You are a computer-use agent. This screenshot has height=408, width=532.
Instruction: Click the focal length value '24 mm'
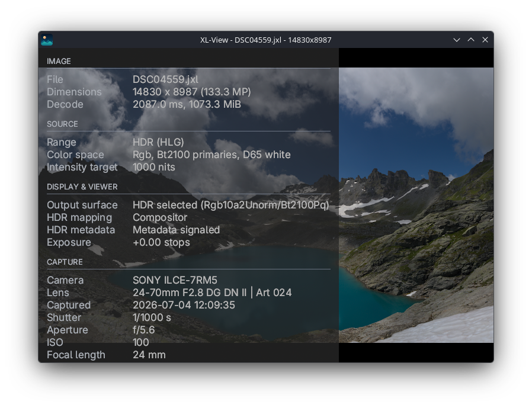coord(149,355)
